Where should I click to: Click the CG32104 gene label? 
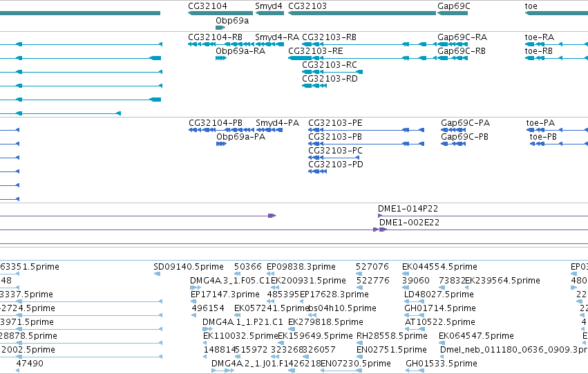[x=207, y=6]
